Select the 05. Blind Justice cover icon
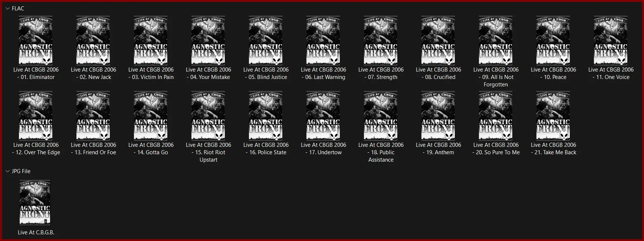Viewport: 644px width, 241px height. coord(266,40)
